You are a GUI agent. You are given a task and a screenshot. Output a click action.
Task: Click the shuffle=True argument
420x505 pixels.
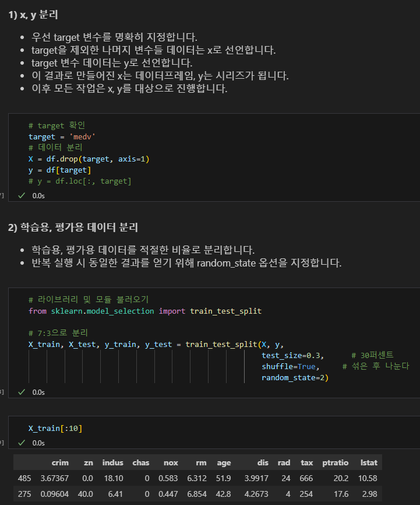290,367
